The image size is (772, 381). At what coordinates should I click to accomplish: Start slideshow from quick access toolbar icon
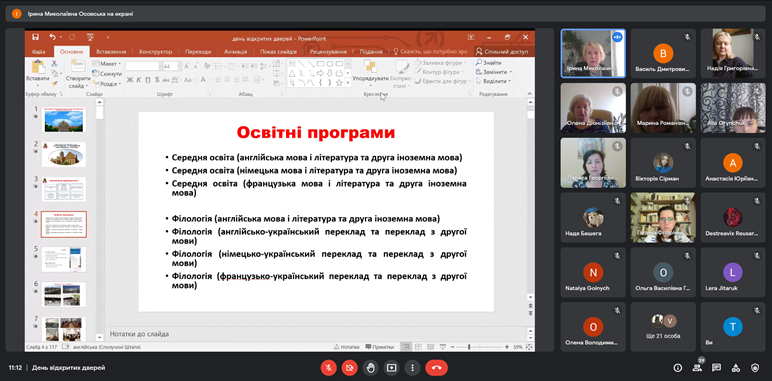coord(90,37)
